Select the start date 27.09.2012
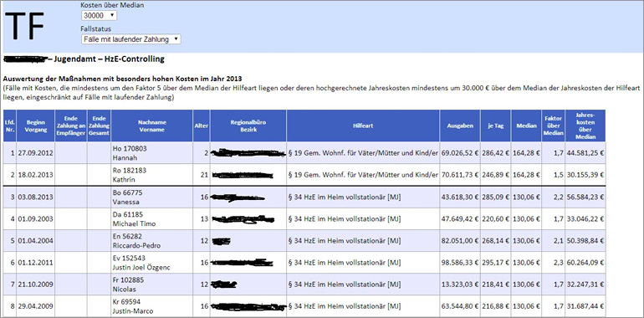 35,153
